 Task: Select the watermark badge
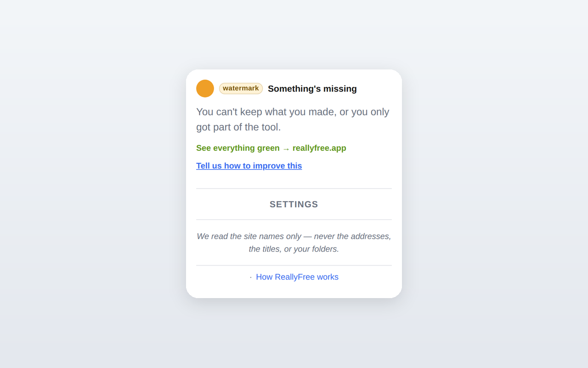tap(241, 88)
